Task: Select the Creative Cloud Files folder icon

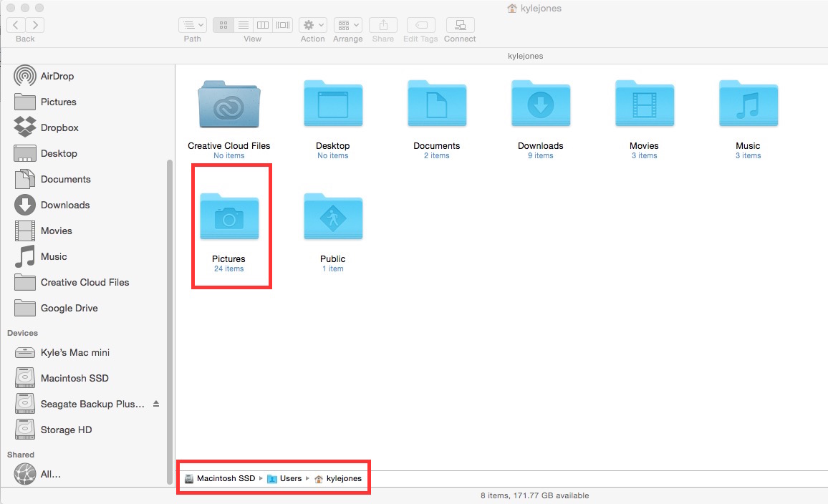Action: click(228, 104)
